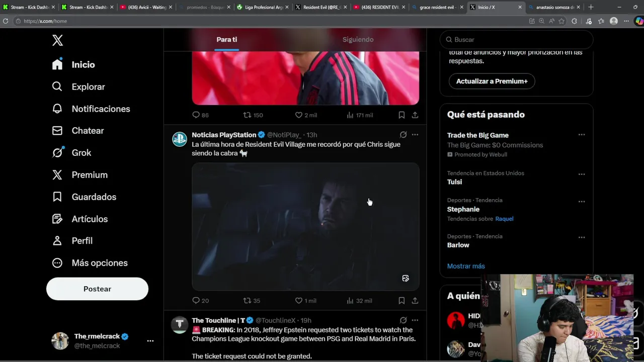Click Mostrar más under trends
644x362 pixels.
[x=466, y=266]
